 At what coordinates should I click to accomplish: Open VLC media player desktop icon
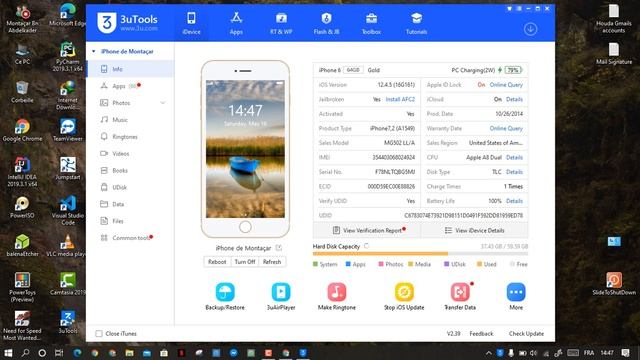tap(67, 246)
